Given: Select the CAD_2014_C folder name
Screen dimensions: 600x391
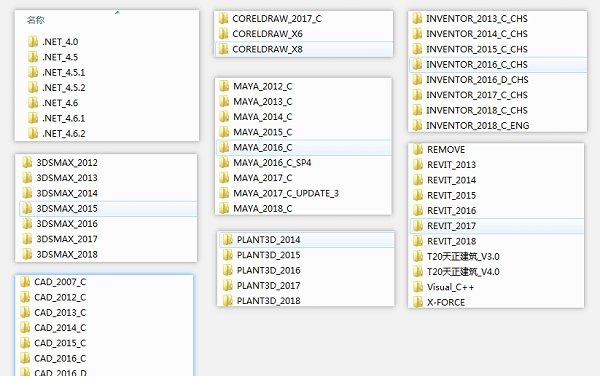Looking at the screenshot, I should [x=60, y=328].
